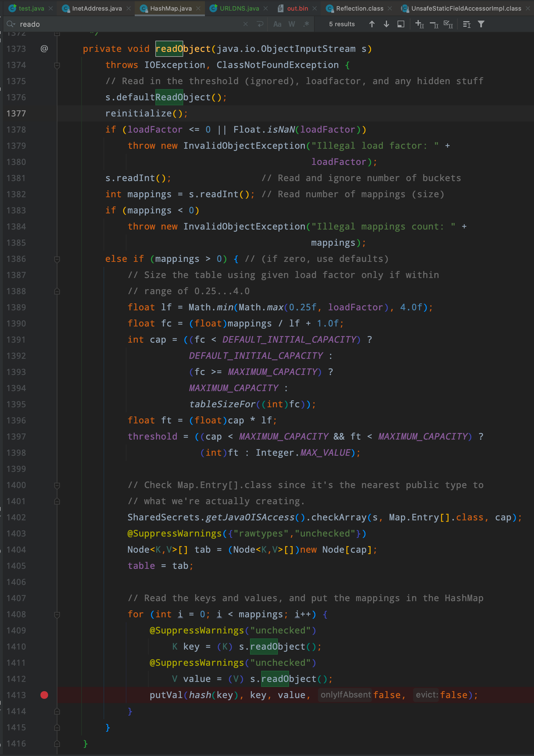Toggle match case in the search bar
The image size is (534, 756).
coord(277,24)
